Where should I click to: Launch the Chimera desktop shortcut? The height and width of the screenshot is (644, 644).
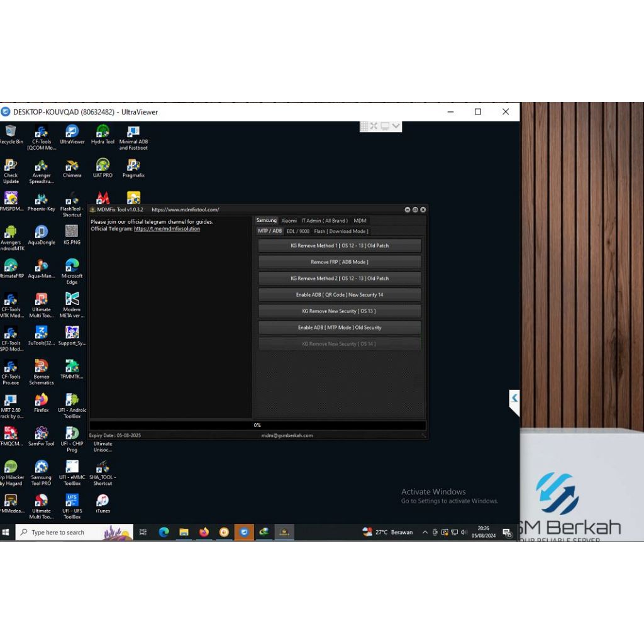(72, 169)
